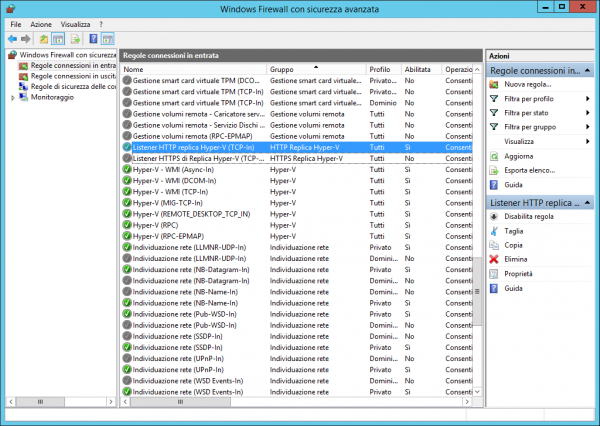Click the rules list horizontal scrollbar thumb
The image size is (600, 426).
[x=180, y=402]
